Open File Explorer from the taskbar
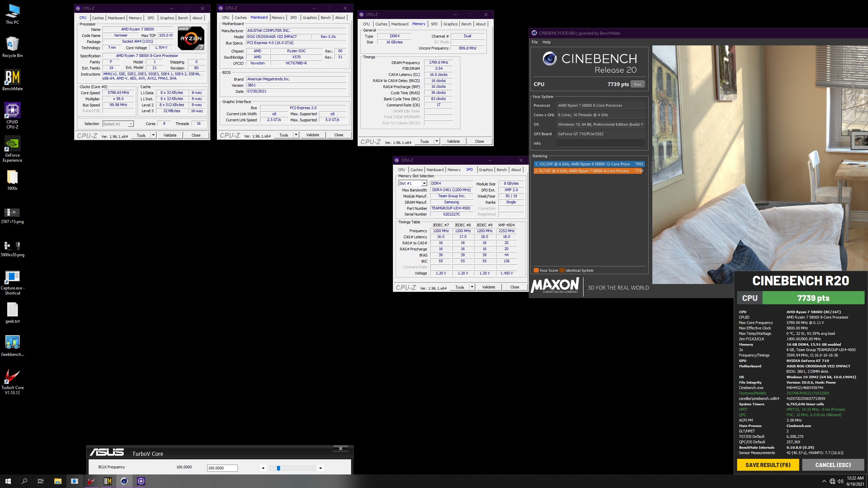Viewport: 868px width, 488px height. [58, 481]
